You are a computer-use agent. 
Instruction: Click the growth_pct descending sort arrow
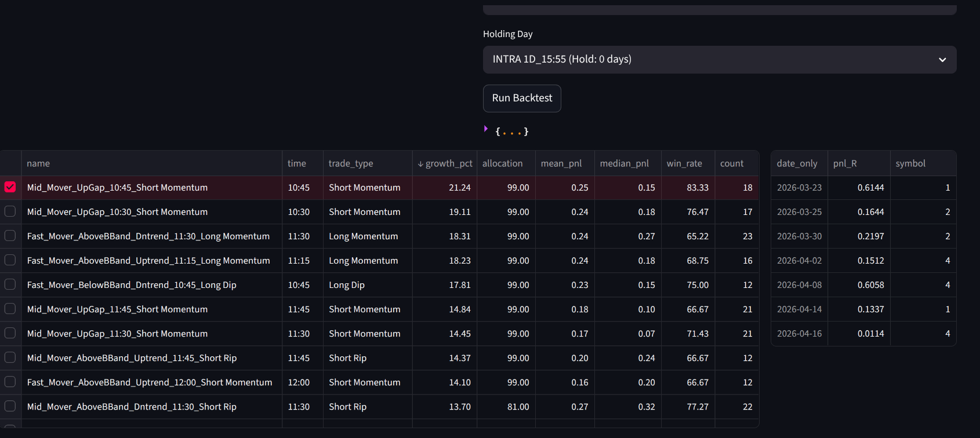pos(420,164)
